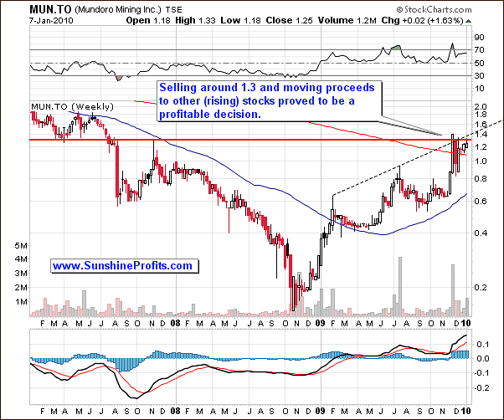Click the 'MUN.TO (Weekly)' chart label
Screen dimensions: 504x420
tap(72, 106)
